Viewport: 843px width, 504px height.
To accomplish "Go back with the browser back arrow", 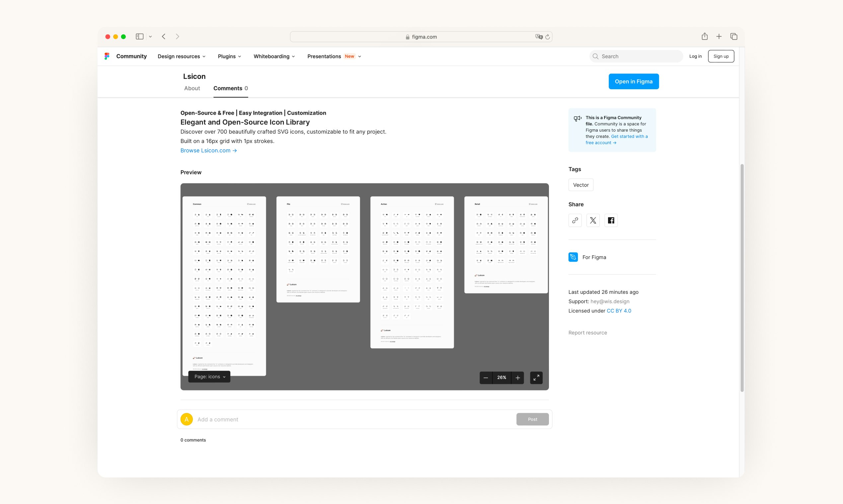I will 164,37.
